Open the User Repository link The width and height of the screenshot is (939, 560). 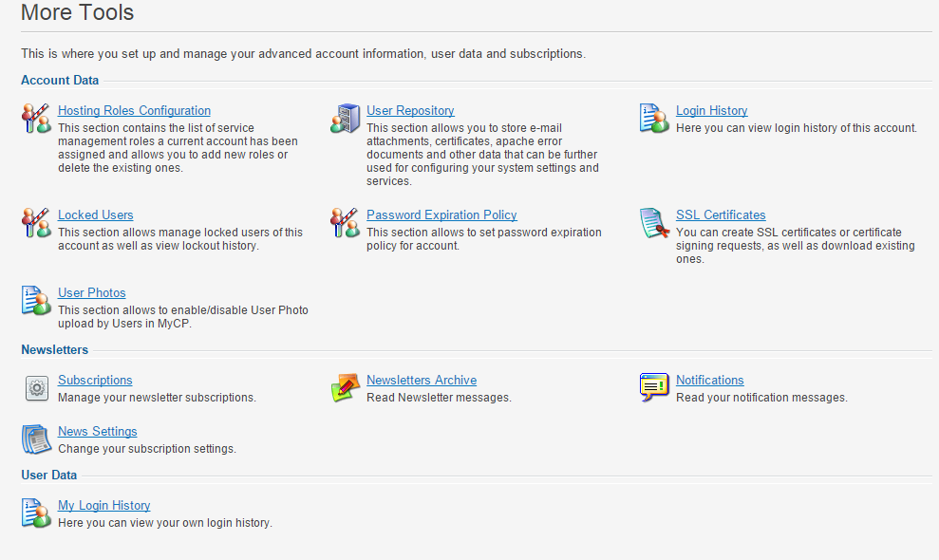410,111
